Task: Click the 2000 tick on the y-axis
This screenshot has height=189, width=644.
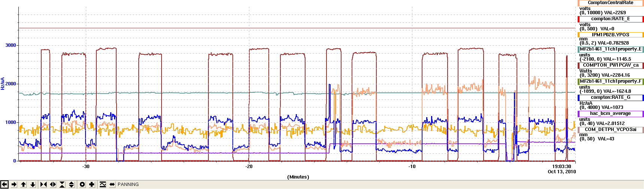Action: (11, 84)
